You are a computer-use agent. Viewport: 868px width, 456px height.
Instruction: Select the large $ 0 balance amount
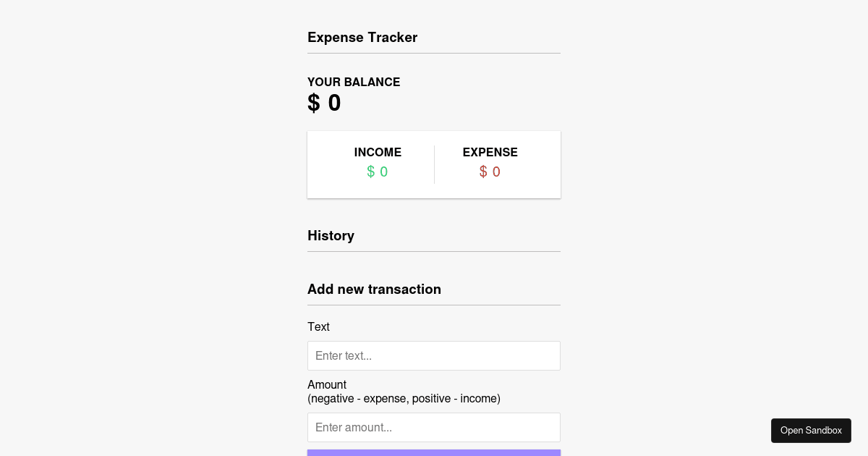[x=325, y=104]
